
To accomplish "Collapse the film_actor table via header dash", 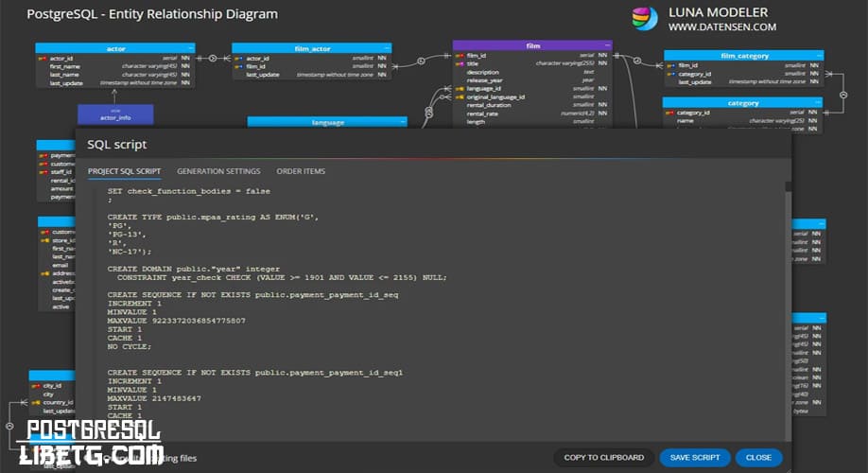I will (387, 48).
